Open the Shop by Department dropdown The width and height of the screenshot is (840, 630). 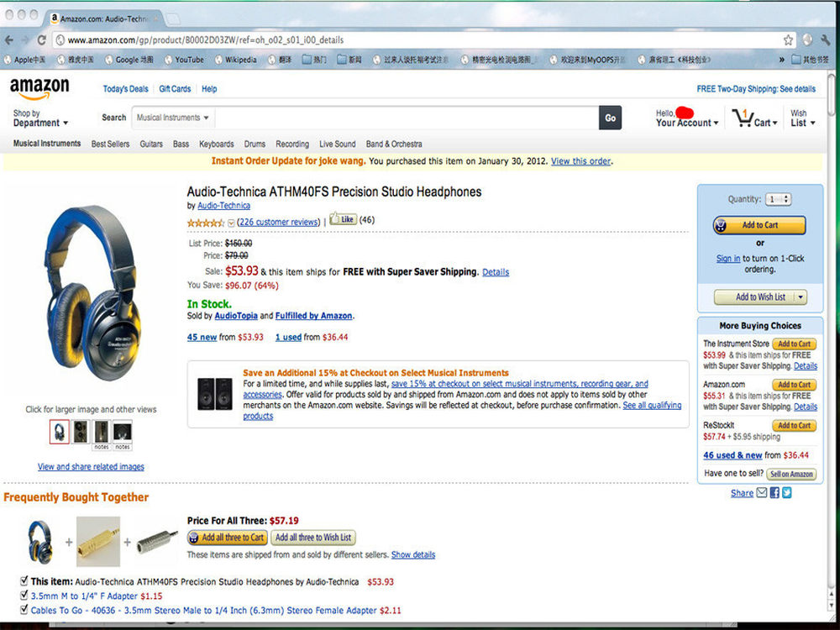coord(40,118)
